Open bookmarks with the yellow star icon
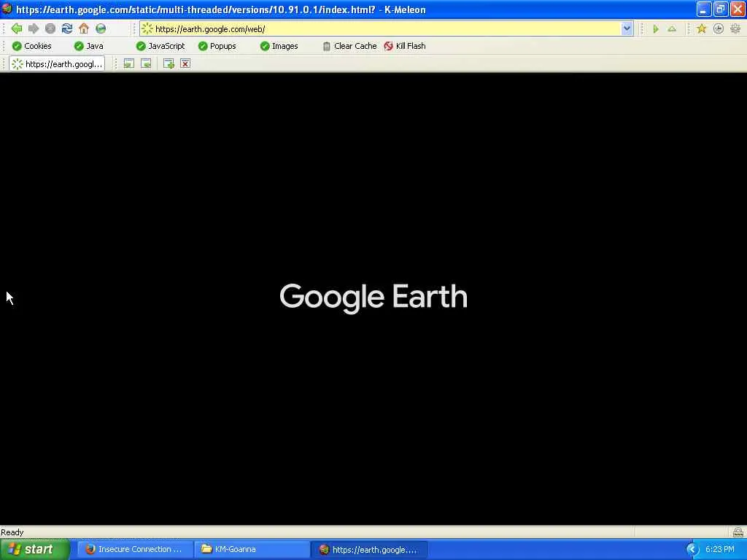 (701, 29)
